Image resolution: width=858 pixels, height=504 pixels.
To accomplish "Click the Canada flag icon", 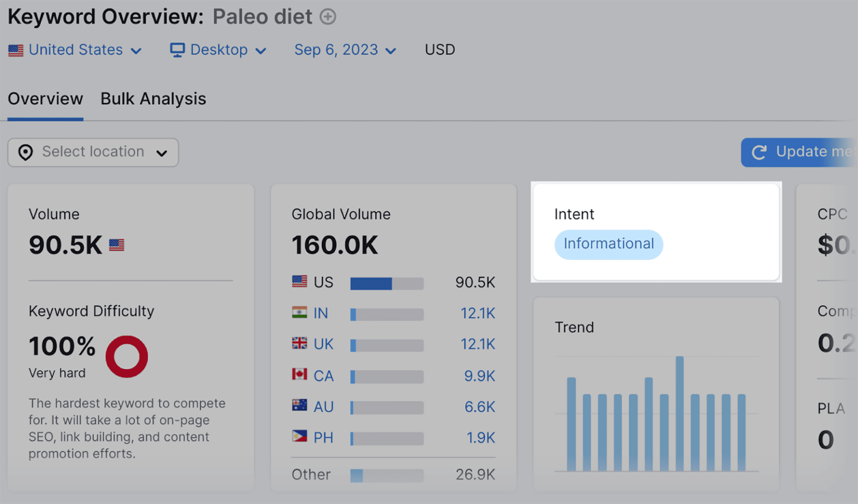I will tap(299, 375).
